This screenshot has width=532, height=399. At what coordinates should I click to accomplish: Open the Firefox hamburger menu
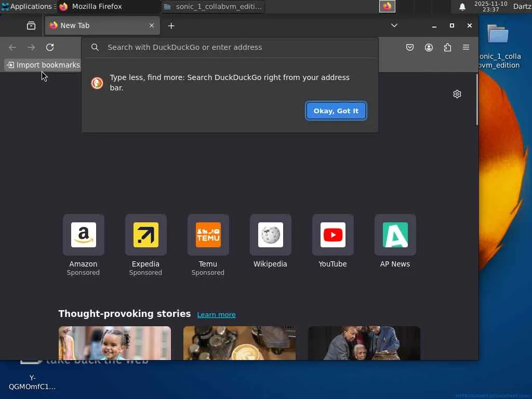coord(466,47)
